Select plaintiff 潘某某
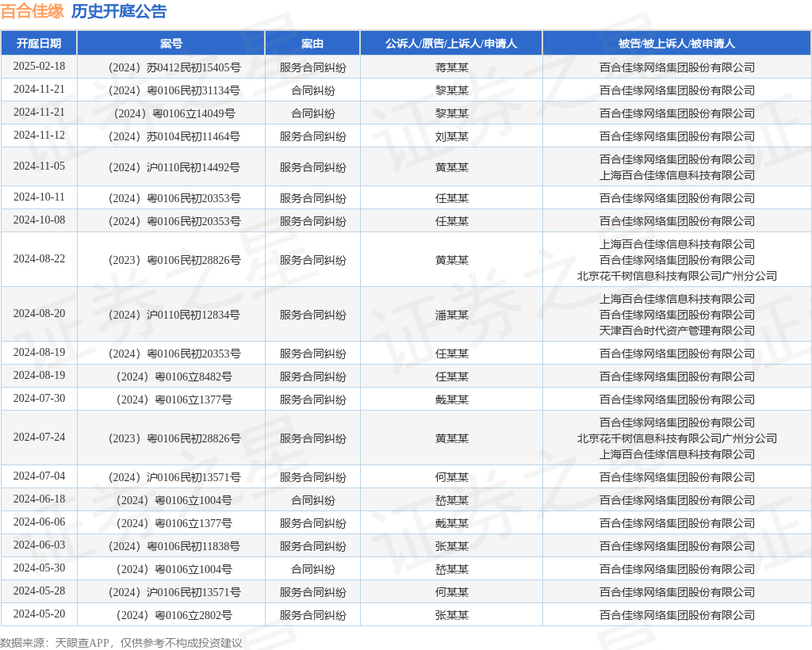Viewport: 812px width, 650px height. pos(451,315)
